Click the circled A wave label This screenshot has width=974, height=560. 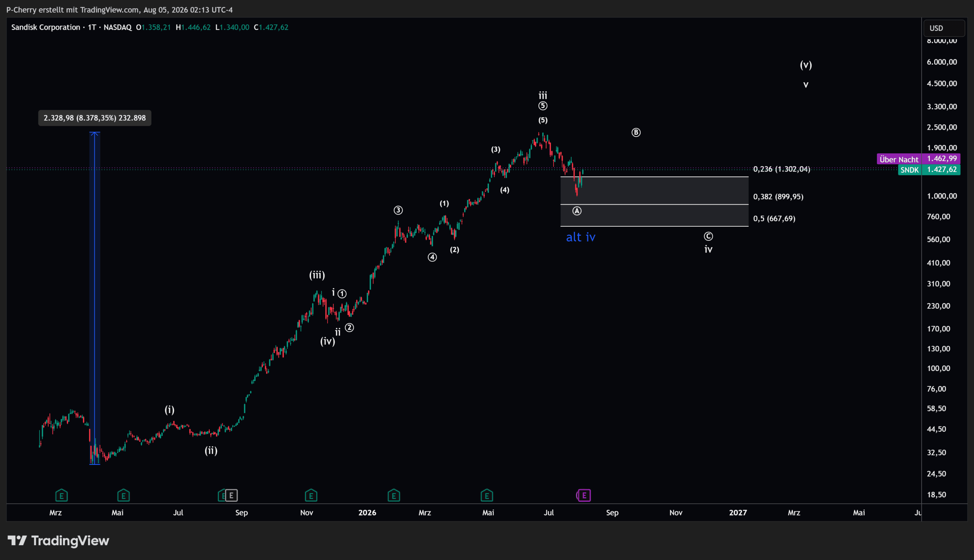tap(577, 211)
